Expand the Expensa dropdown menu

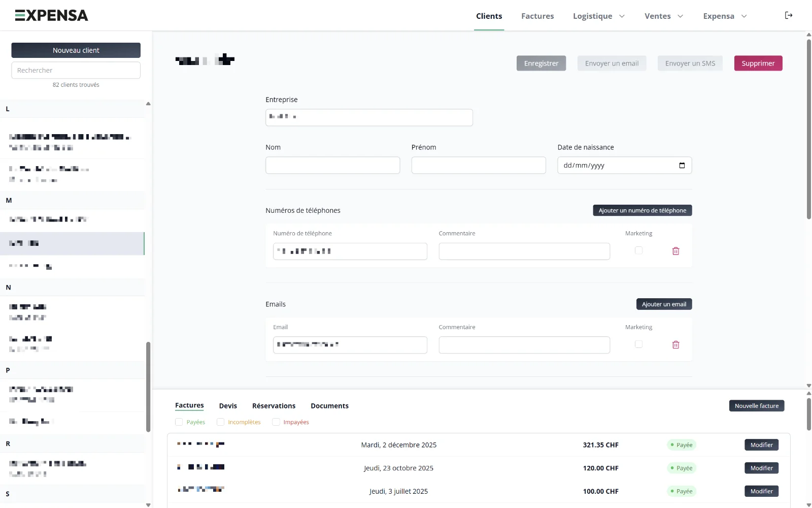[725, 16]
